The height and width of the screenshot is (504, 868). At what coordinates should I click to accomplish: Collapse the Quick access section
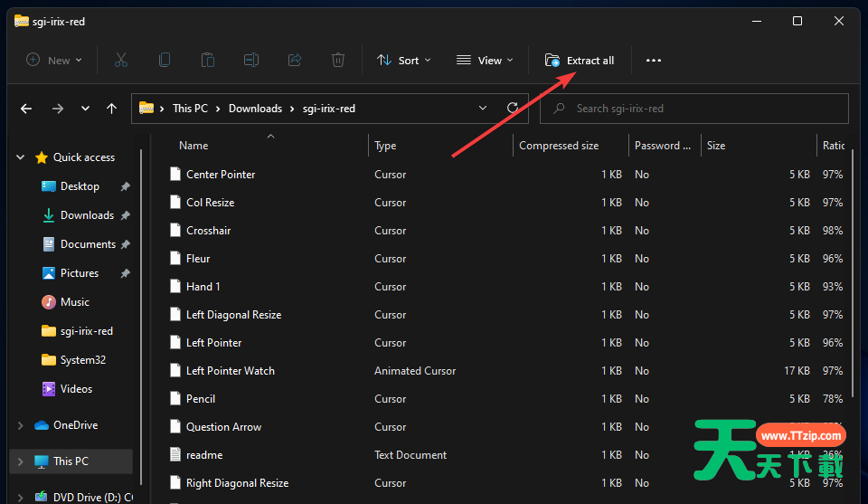pos(21,157)
